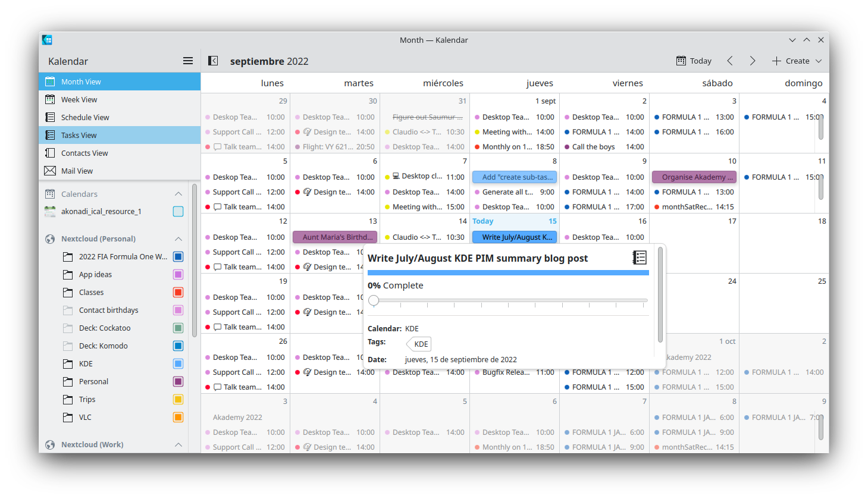Adjust the completion percentage slider handle
Image resolution: width=868 pixels, height=499 pixels.
(x=374, y=300)
